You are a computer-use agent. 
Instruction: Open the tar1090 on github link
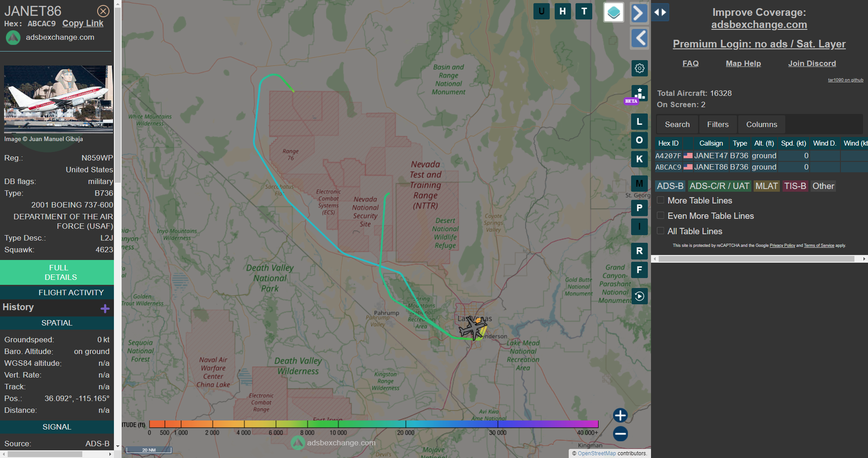click(x=845, y=80)
